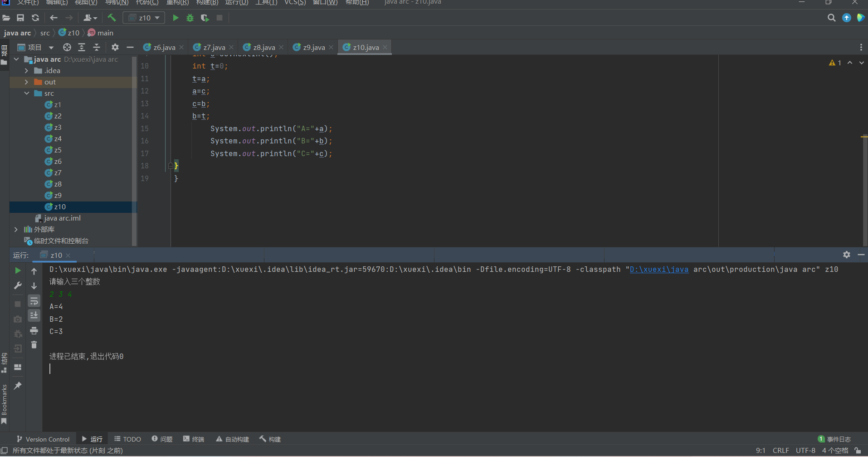Go up the stack trace arrow
868x457 pixels.
pos(34,271)
